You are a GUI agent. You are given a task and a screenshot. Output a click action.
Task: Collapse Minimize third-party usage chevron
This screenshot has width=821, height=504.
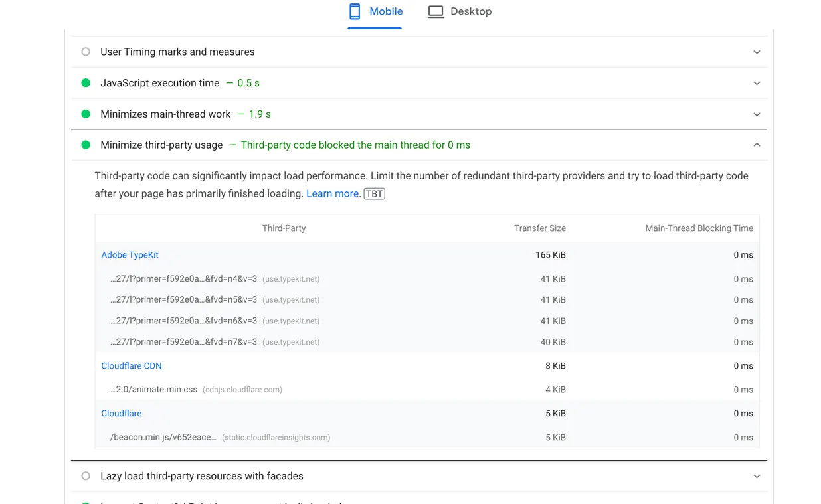(757, 145)
